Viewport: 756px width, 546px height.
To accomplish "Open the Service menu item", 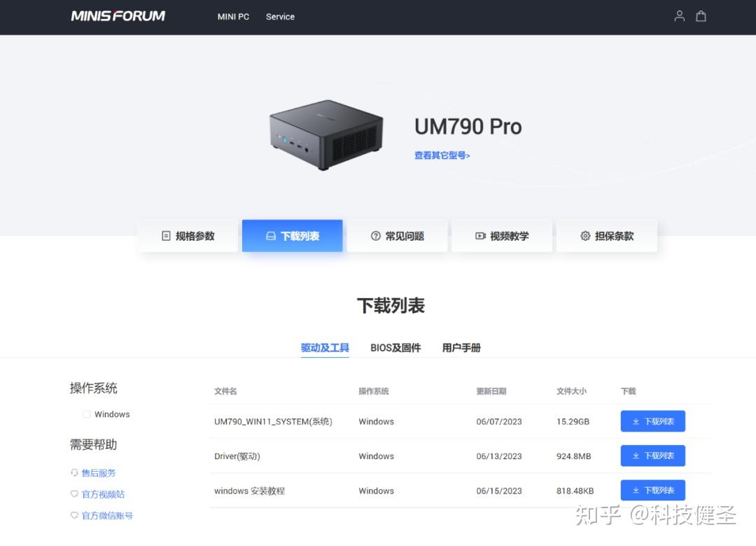I will tap(280, 17).
